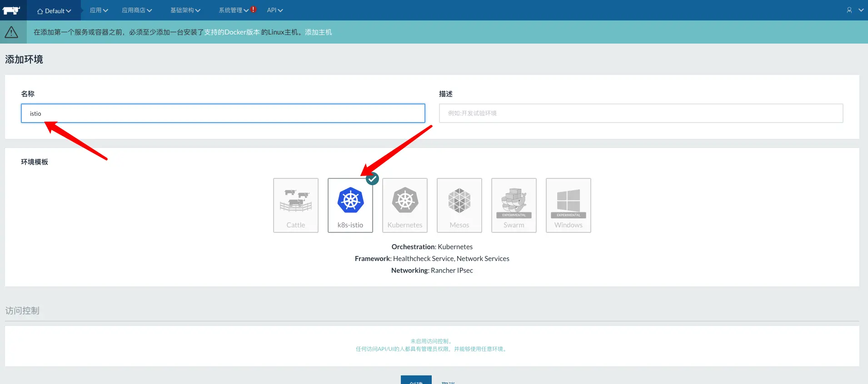The width and height of the screenshot is (868, 384).
Task: Click the Networking: Rancher IPsec line
Action: click(x=432, y=271)
